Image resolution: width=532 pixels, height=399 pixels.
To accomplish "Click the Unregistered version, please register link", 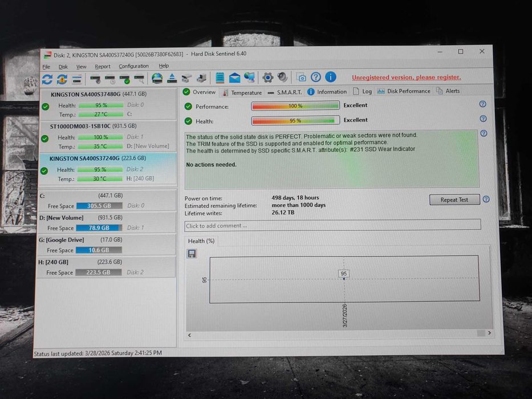I will (406, 78).
